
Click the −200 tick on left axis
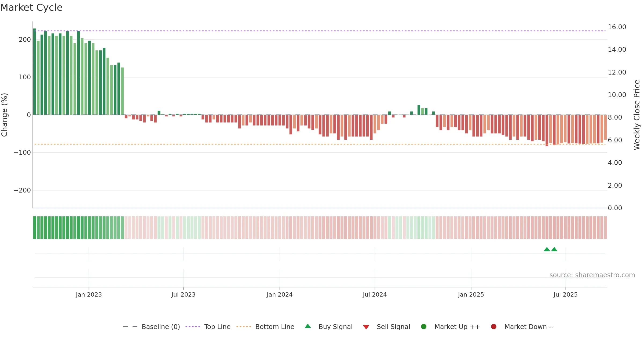tap(22, 190)
